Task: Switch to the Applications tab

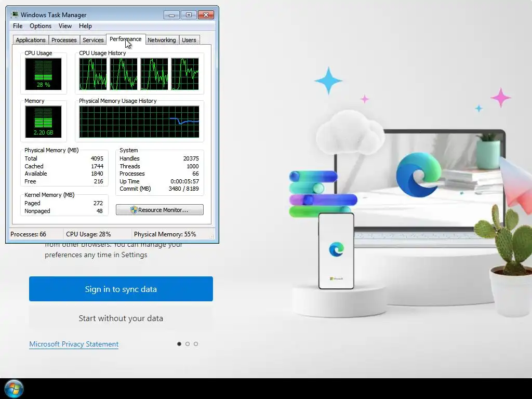Action: click(x=31, y=40)
